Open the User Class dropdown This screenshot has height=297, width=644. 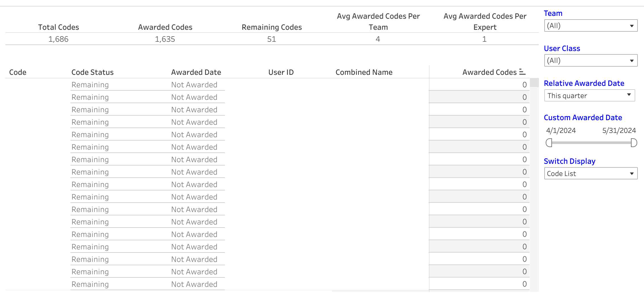591,61
